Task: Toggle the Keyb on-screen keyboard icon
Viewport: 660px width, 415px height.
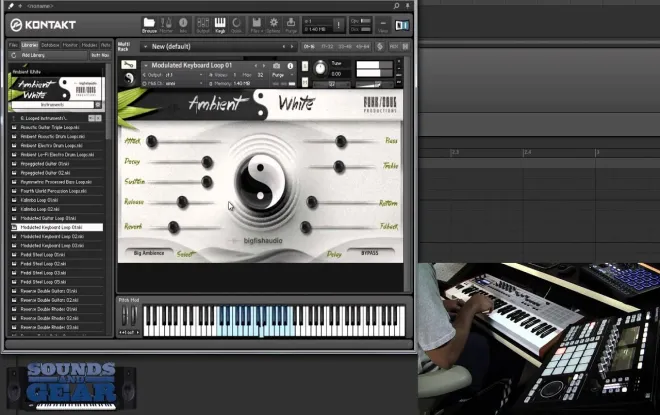Action: point(220,25)
